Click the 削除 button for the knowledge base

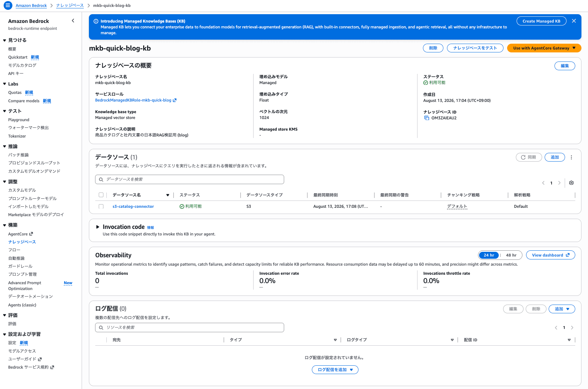click(433, 48)
